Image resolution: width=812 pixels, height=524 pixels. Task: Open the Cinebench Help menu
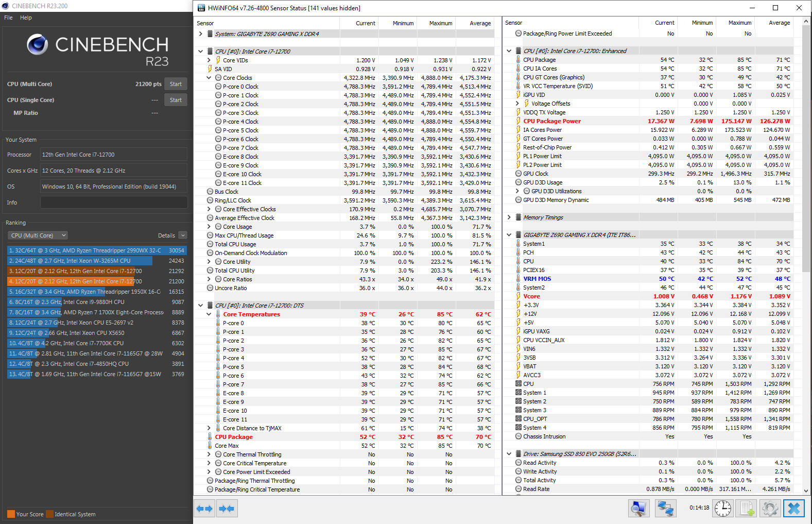tap(26, 18)
